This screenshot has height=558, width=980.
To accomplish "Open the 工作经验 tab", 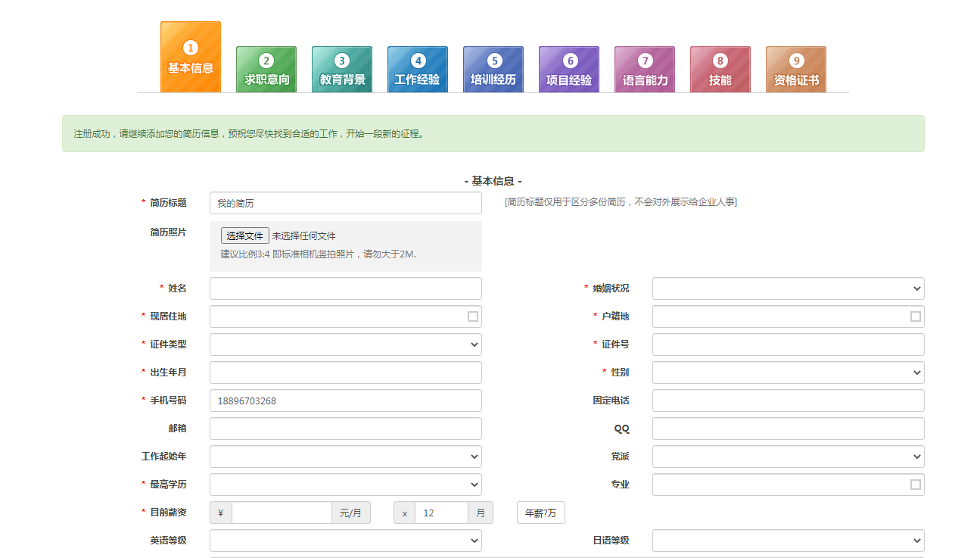I will pyautogui.click(x=418, y=70).
